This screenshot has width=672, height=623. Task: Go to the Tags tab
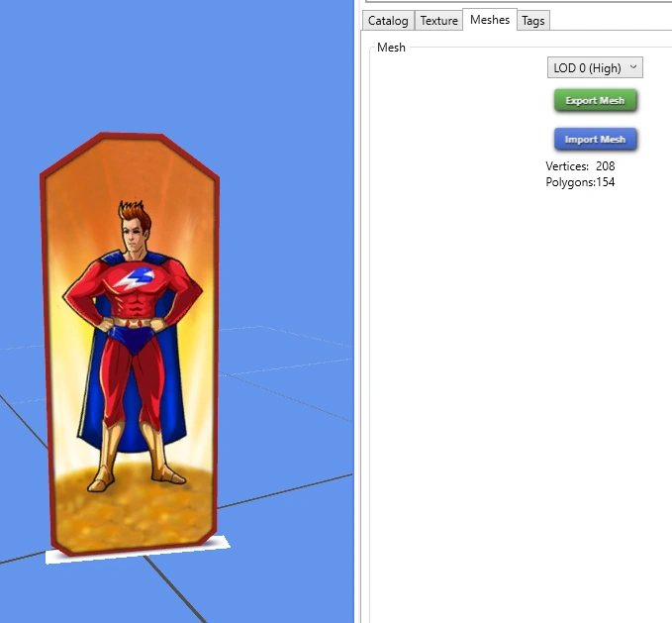(533, 21)
